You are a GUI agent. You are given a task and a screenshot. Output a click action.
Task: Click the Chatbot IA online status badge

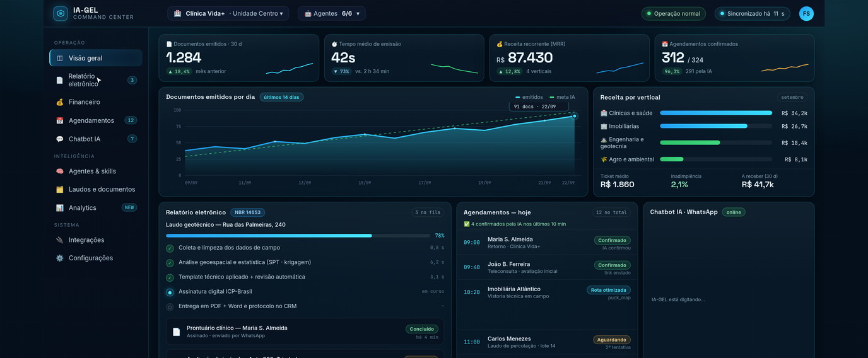coord(734,212)
